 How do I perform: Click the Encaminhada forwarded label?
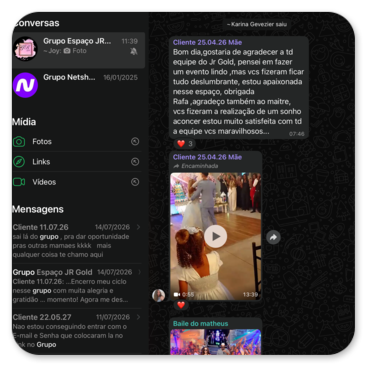pyautogui.click(x=196, y=166)
